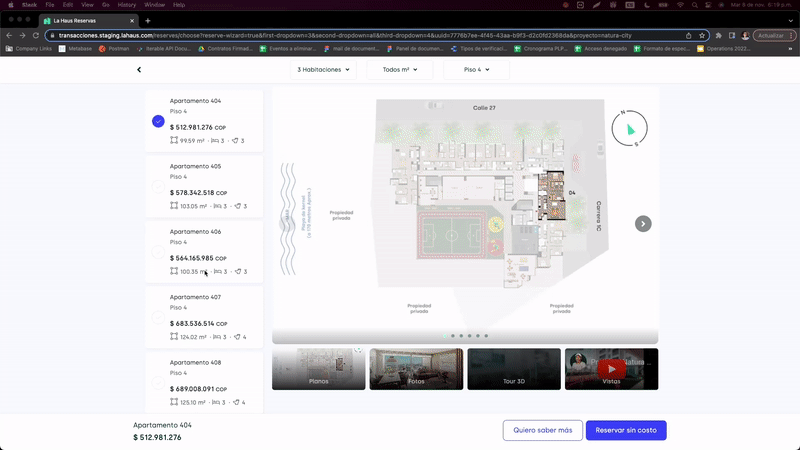Select the Apartamento 405 radio button
Screen dimensions: 800x450
[158, 186]
